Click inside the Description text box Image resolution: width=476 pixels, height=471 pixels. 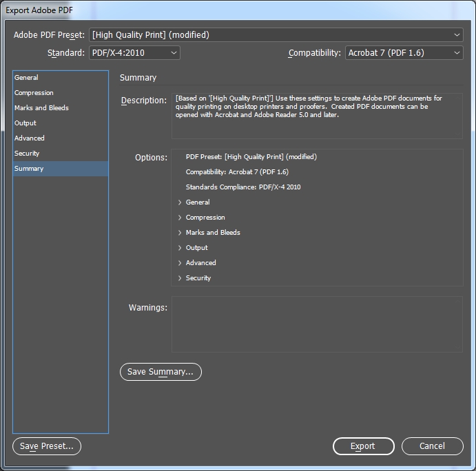(x=317, y=116)
